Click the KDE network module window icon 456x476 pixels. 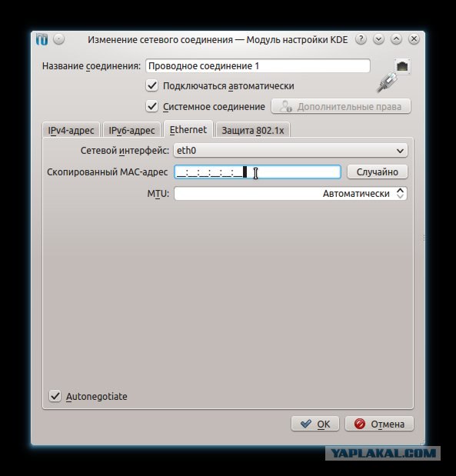coord(42,39)
